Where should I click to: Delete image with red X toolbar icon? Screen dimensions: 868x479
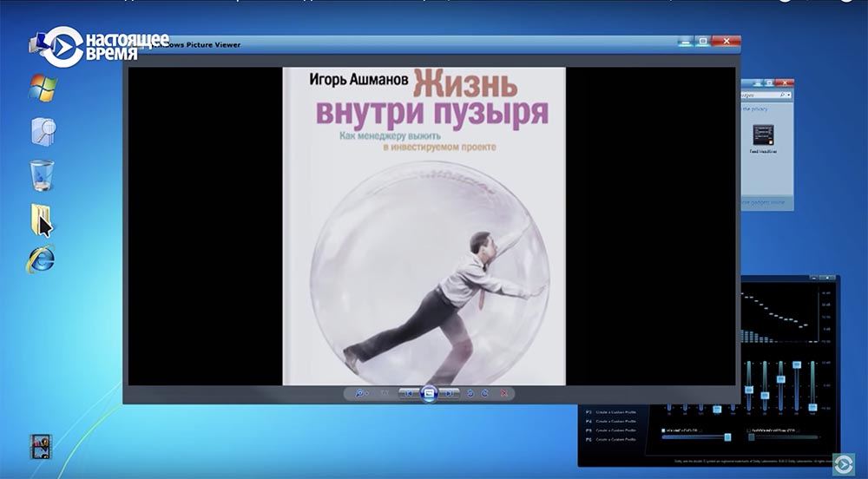(x=503, y=393)
